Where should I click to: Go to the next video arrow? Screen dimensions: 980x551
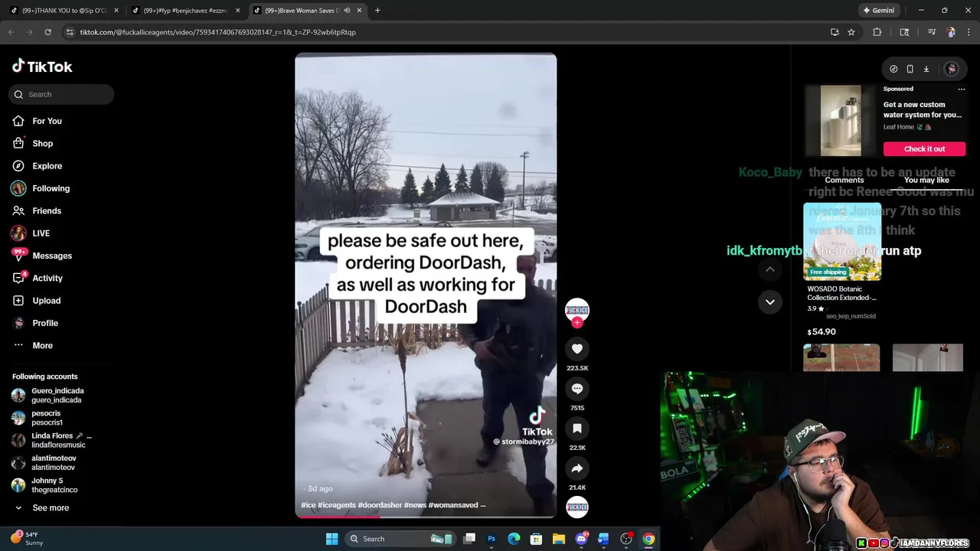click(x=770, y=302)
